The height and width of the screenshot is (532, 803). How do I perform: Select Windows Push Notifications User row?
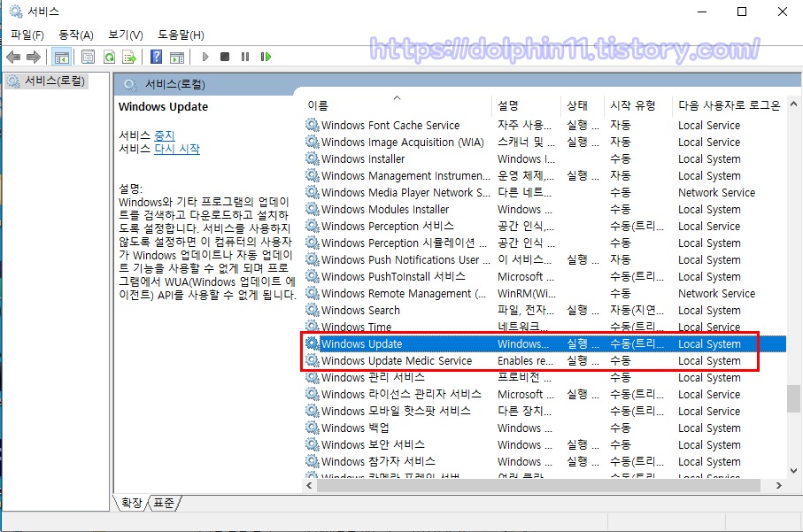pos(544,259)
